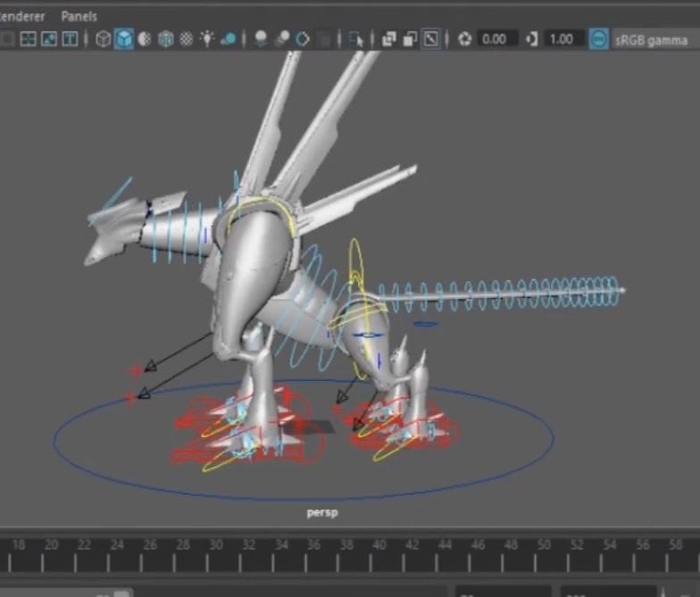This screenshot has height=597, width=700.
Task: Turn on textured display icon
Action: (x=186, y=39)
